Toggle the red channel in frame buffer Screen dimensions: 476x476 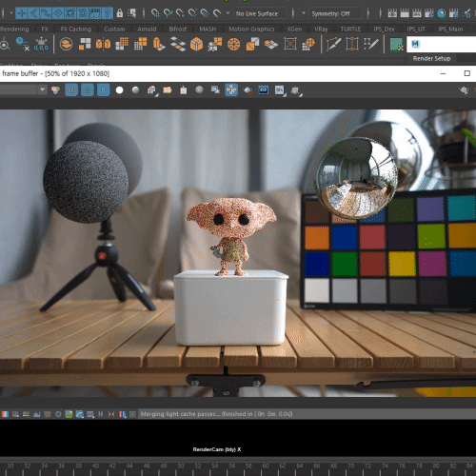(x=71, y=90)
